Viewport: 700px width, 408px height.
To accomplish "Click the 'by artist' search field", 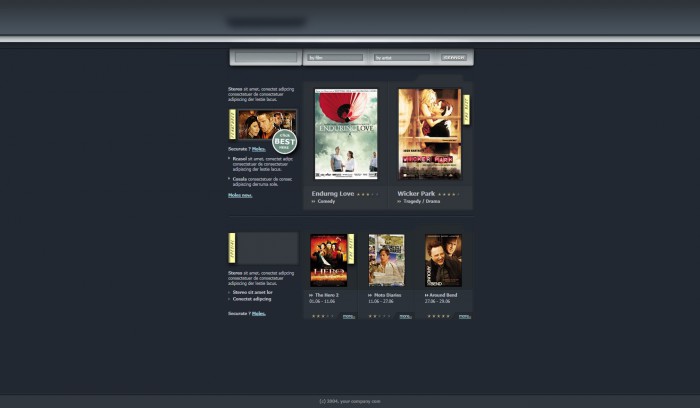I will tap(402, 58).
